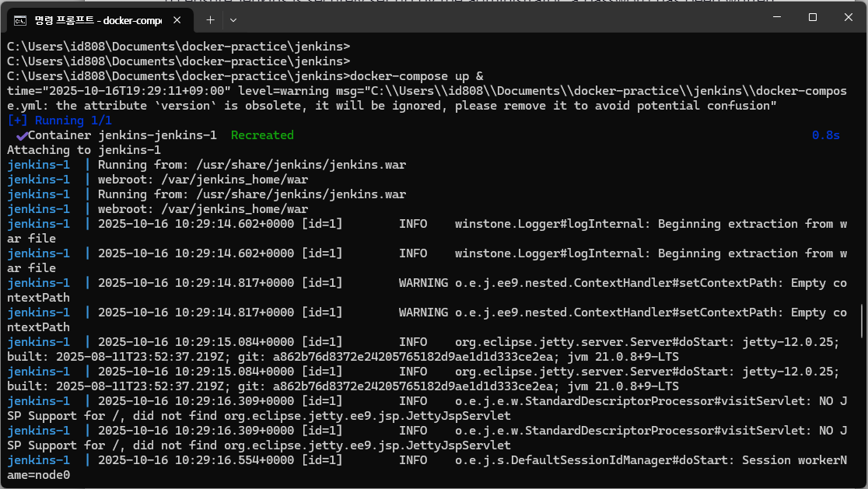Minimize the terminal window

[777, 17]
